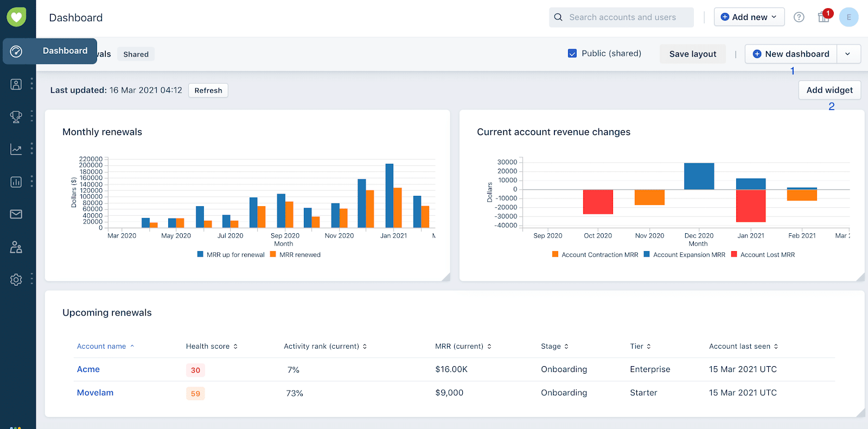Uncheck the Public (shared) checkbox
Screen dimensions: 868x429
coord(572,53)
